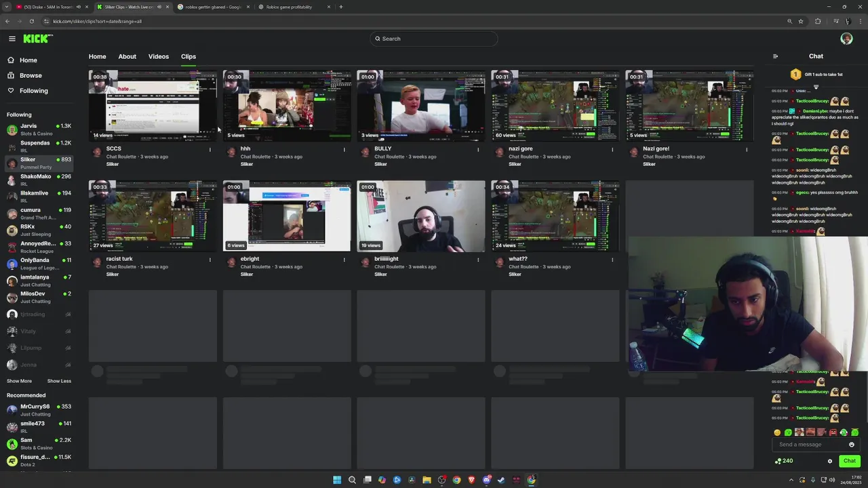The width and height of the screenshot is (868, 488).
Task: Pick the yellow smiley quick emote
Action: [x=777, y=432]
